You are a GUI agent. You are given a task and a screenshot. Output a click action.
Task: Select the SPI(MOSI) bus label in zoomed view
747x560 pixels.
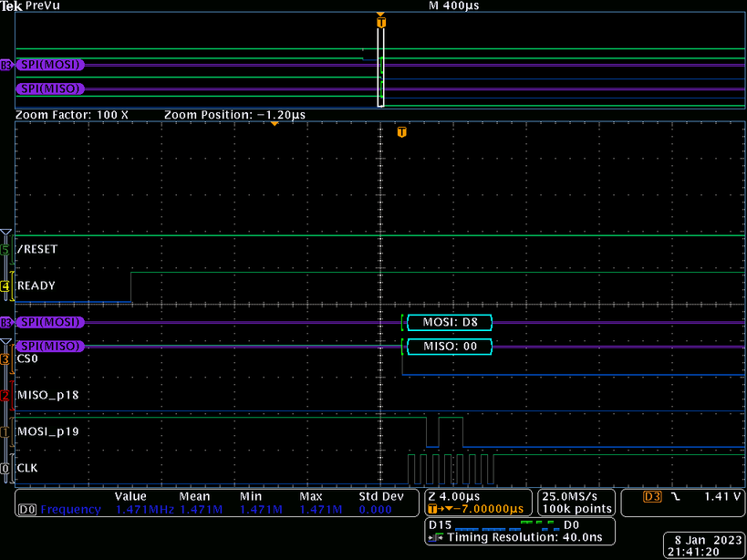point(50,322)
